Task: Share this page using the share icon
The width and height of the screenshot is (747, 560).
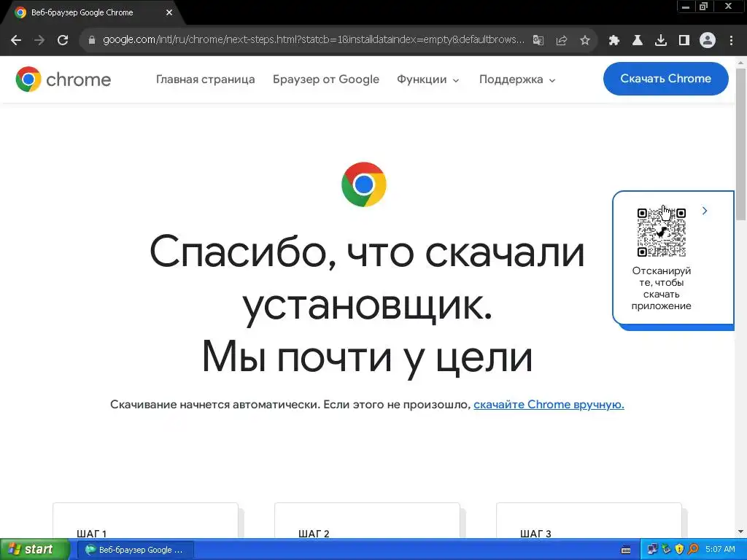Action: pos(562,40)
